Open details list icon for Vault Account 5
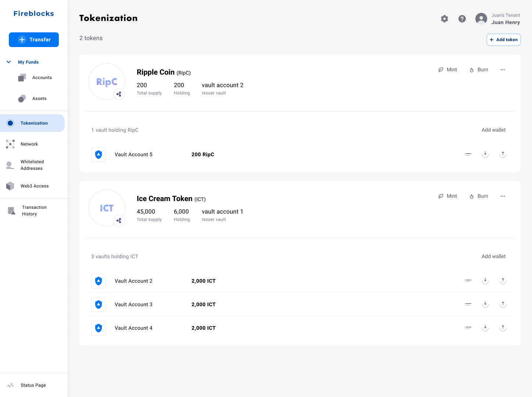The image size is (532, 397). [468, 154]
